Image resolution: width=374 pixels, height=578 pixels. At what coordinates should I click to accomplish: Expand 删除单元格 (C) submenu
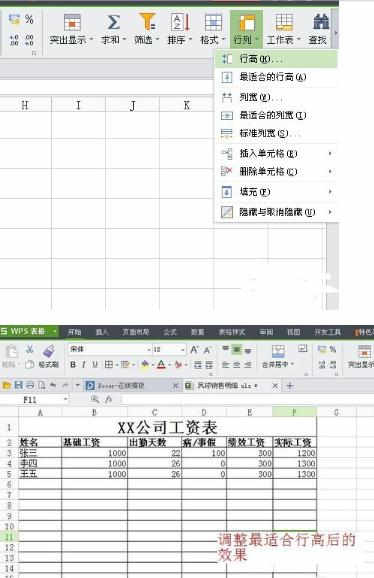(276, 171)
